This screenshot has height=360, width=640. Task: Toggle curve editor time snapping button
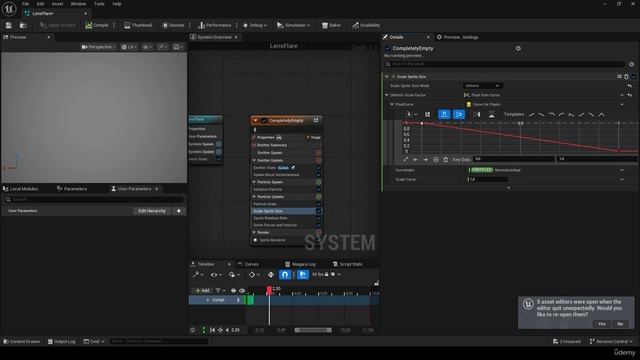[x=444, y=114]
